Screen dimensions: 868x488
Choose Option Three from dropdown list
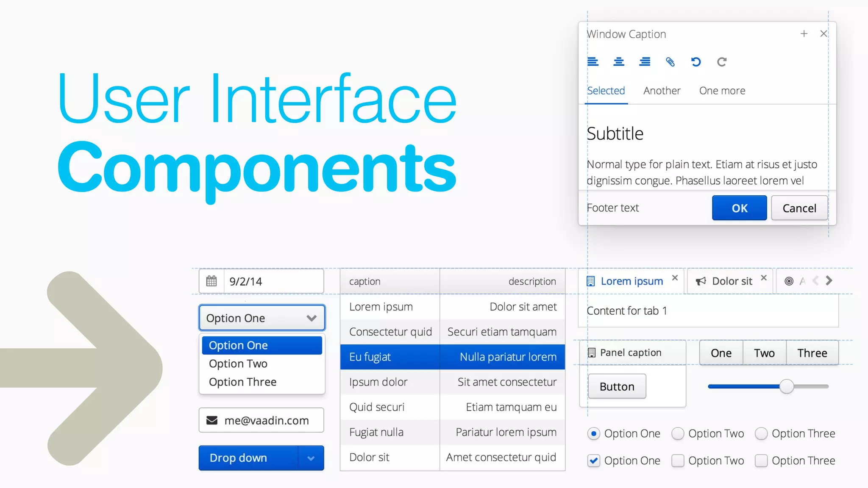coord(242,382)
